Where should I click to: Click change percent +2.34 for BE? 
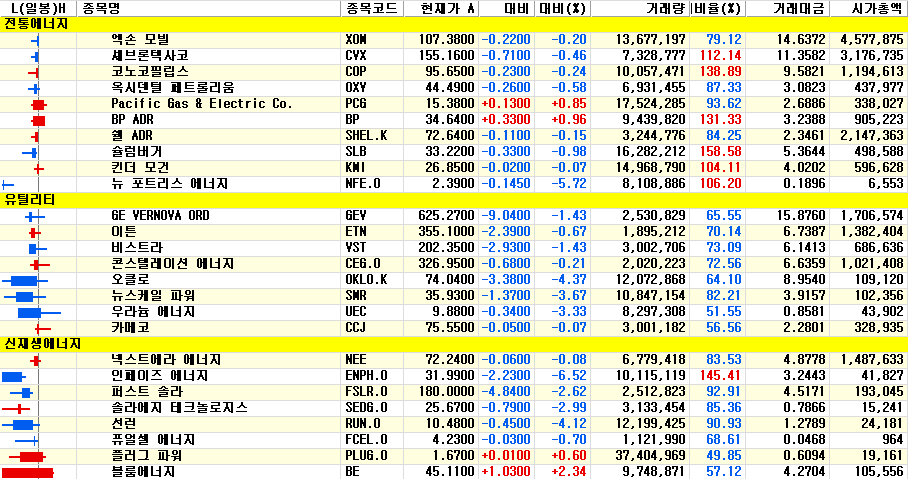tap(569, 471)
